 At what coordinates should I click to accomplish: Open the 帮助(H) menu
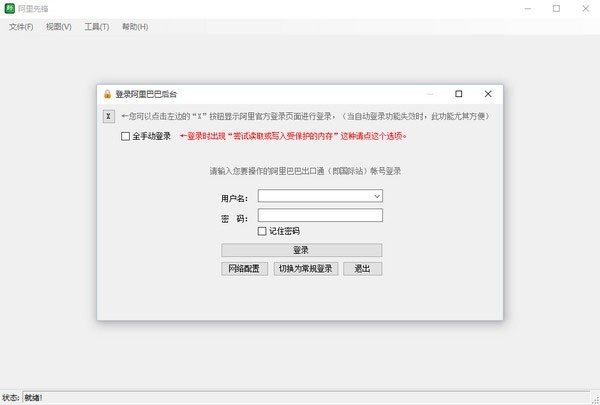[x=135, y=27]
